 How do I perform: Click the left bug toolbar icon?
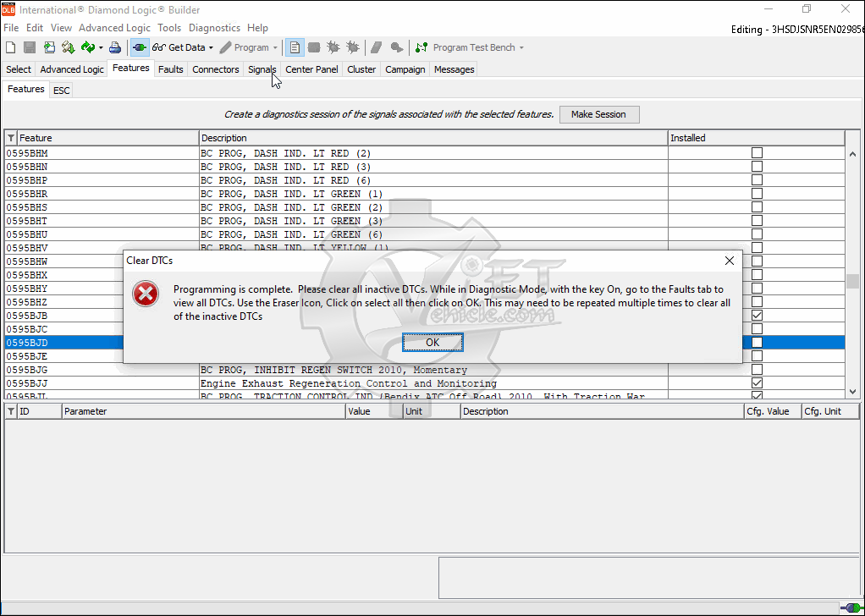coord(333,47)
